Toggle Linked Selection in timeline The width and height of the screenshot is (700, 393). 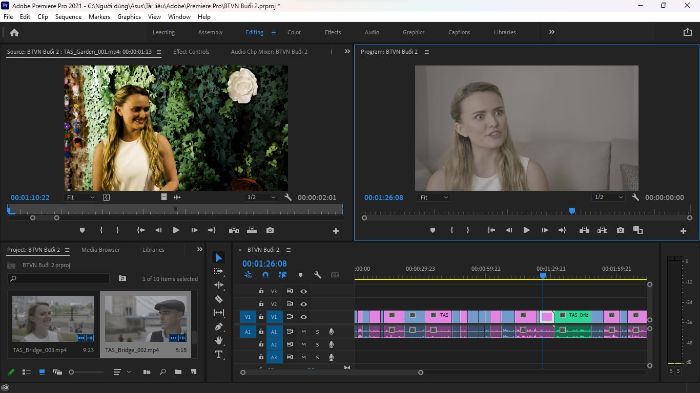pyautogui.click(x=282, y=275)
